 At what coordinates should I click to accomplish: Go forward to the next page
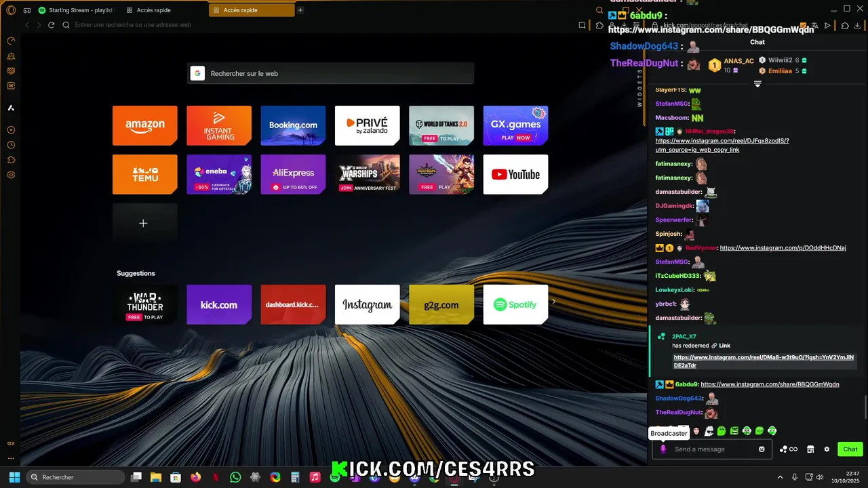39,25
